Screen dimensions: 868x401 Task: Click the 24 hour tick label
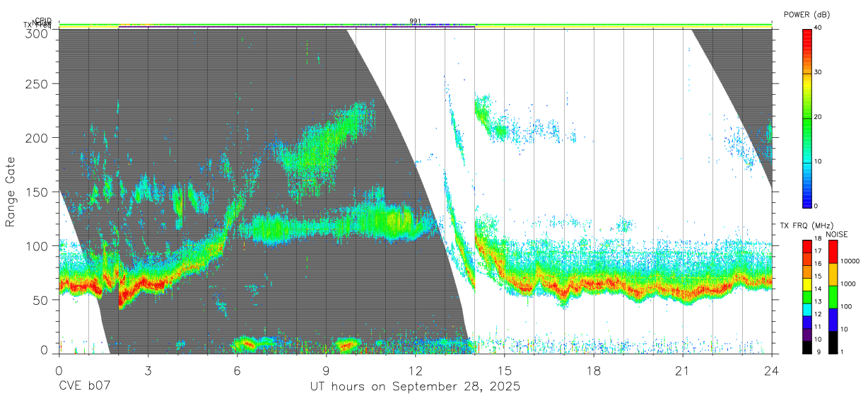[x=771, y=371]
